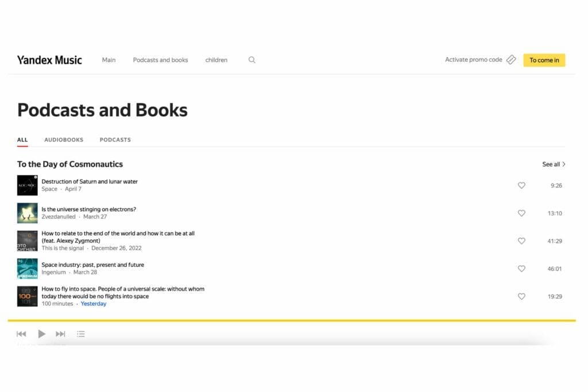Open Space podcast cover thumbnail
The height and width of the screenshot is (392, 588).
28,185
